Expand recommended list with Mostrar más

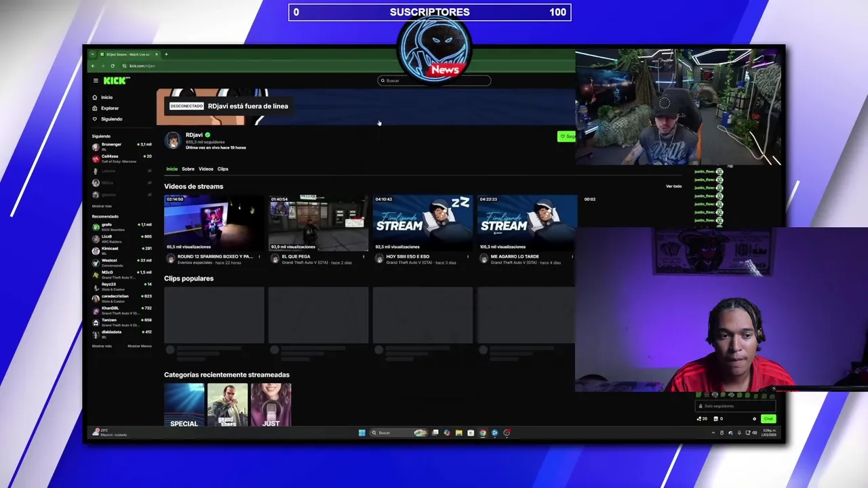point(102,346)
